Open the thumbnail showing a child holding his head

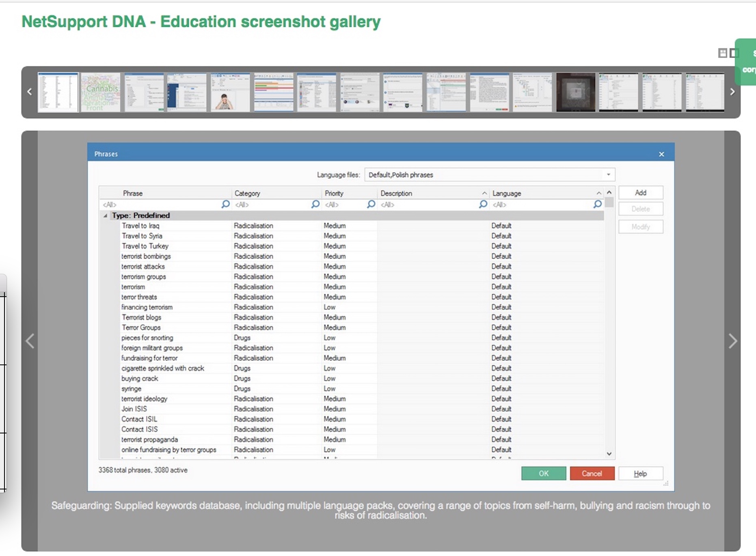230,92
